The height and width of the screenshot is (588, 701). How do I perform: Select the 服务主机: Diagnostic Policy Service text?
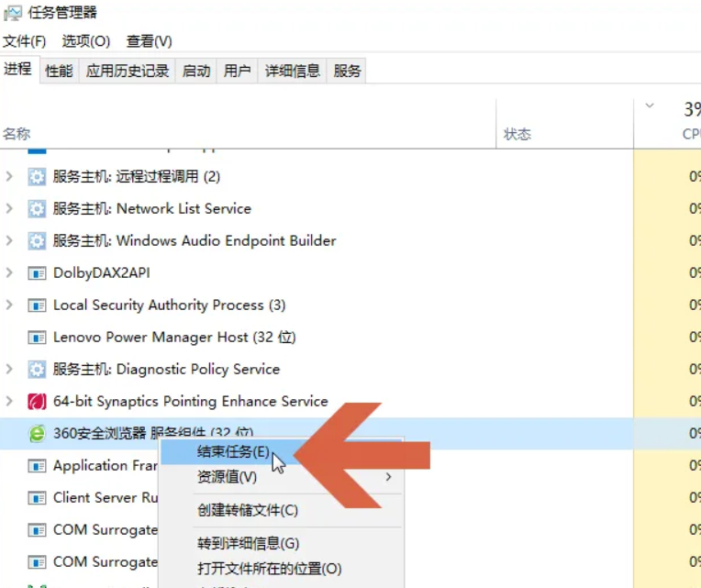[166, 370]
